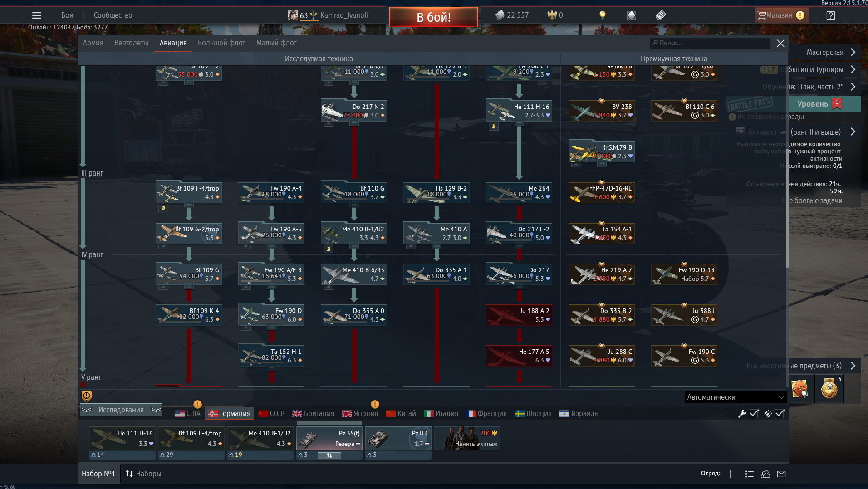868x489 pixels.
Task: Click the silver lions currency icon
Action: 500,15
